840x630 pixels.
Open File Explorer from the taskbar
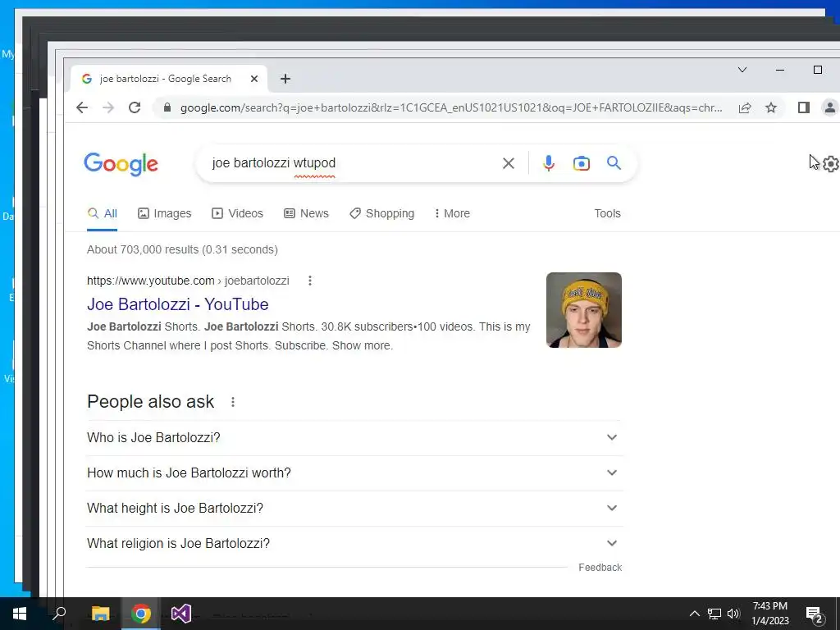pos(100,614)
